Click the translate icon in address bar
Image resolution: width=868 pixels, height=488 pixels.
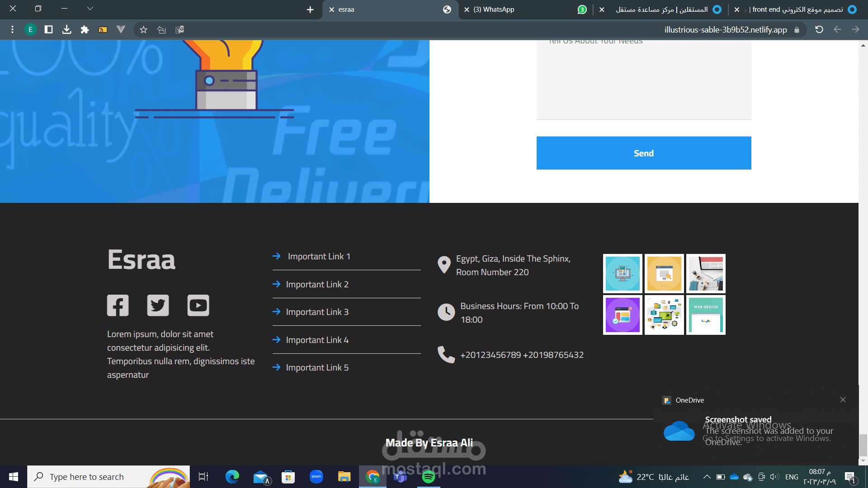179,30
